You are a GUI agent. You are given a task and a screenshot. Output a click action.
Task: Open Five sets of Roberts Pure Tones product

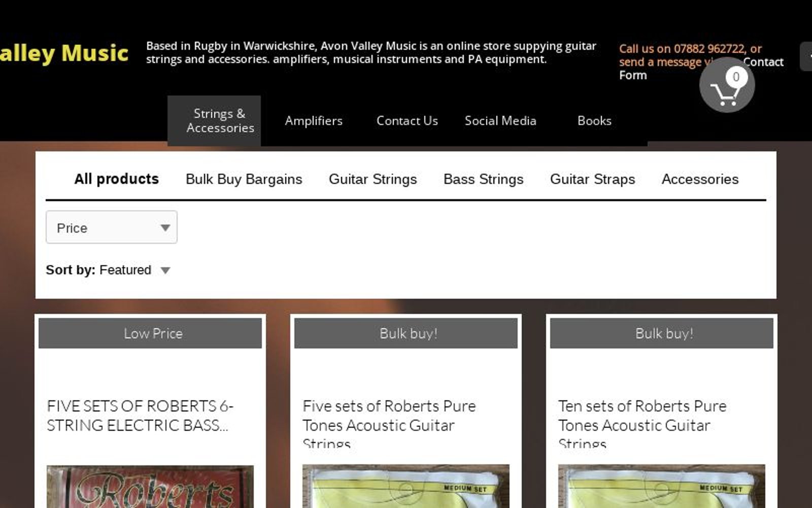[x=389, y=424]
